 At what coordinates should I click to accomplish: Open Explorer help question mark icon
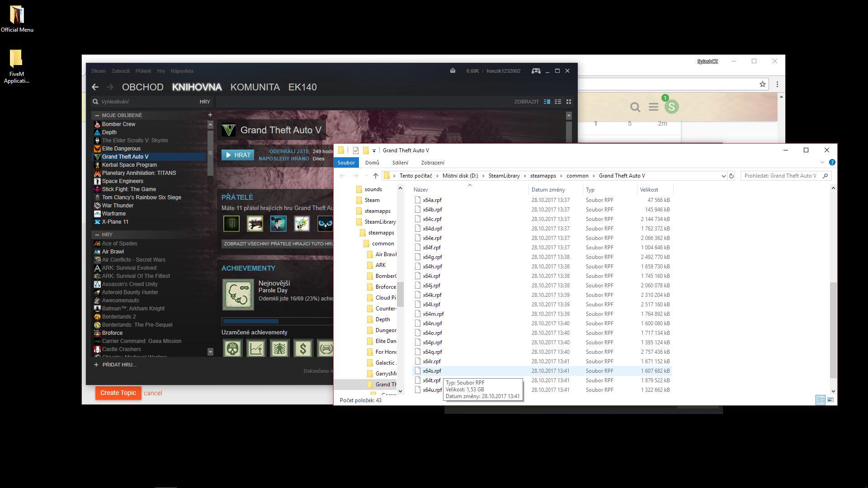pos(832,163)
